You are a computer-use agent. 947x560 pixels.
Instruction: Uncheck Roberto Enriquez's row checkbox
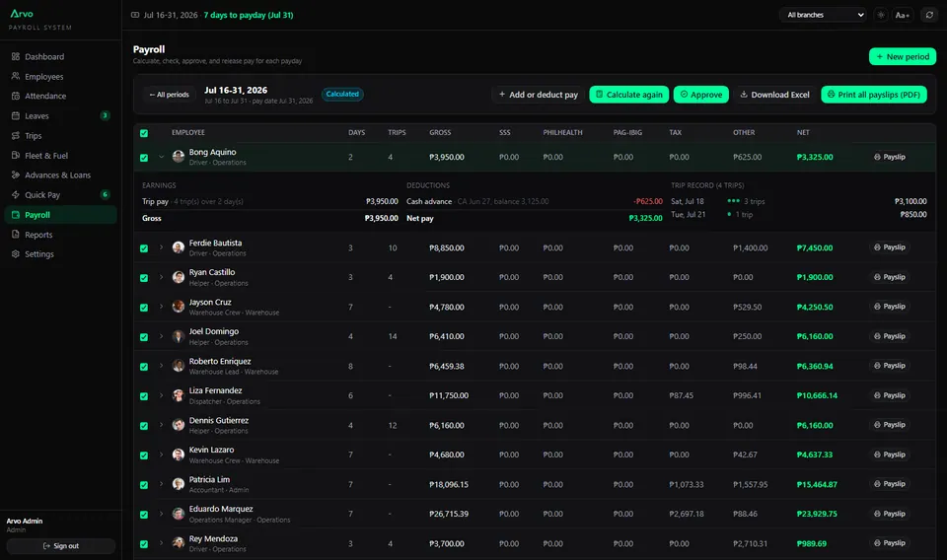144,367
